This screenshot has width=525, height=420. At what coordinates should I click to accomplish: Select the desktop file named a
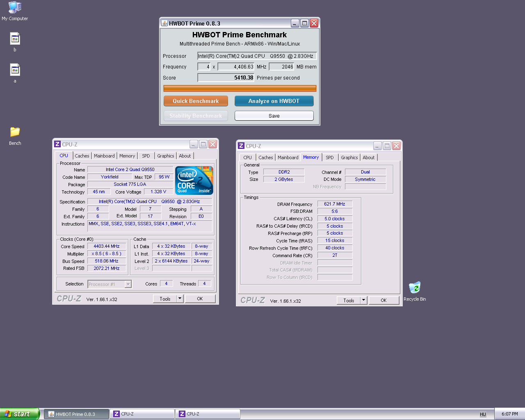click(x=15, y=73)
